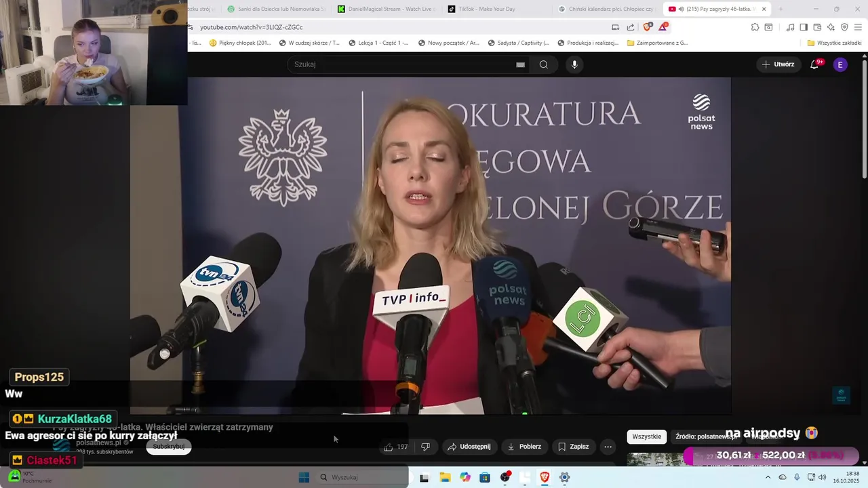The image size is (868, 488).
Task: Open the Settings gear on the taskbar
Action: (564, 477)
